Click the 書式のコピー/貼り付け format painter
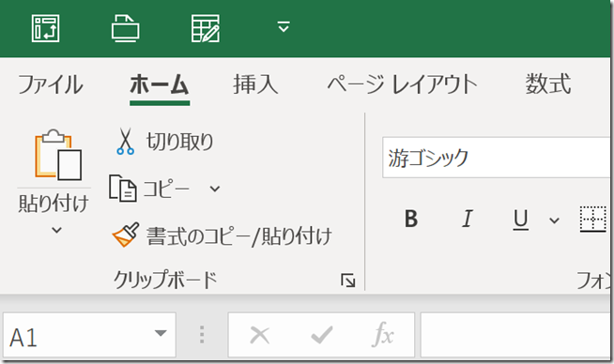The image size is (614, 364). pos(222,235)
